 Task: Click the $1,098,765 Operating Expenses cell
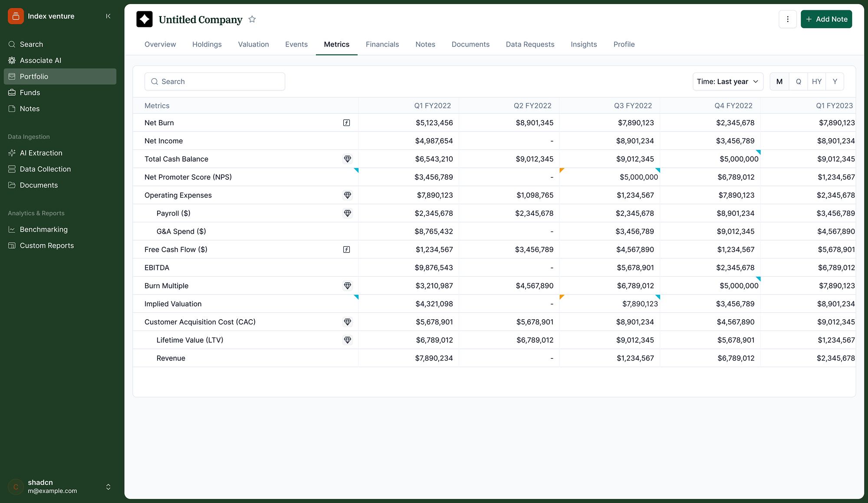click(535, 195)
